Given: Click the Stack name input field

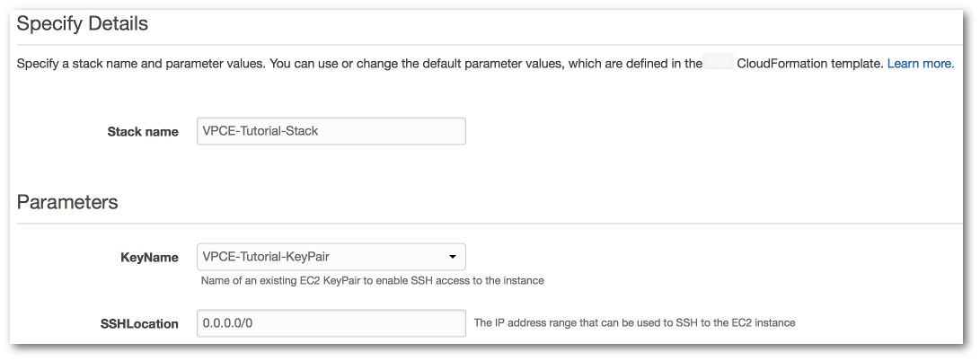Looking at the screenshot, I should [x=331, y=131].
